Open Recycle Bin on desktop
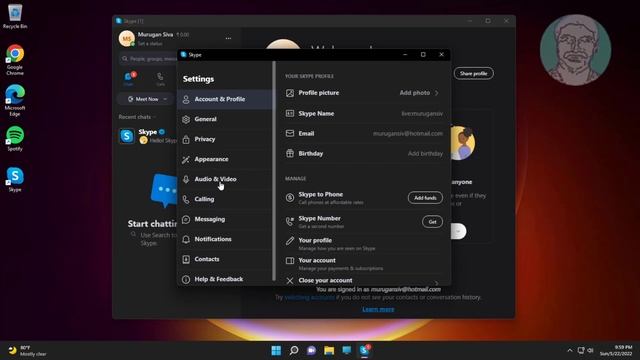640x360 pixels. point(15,16)
